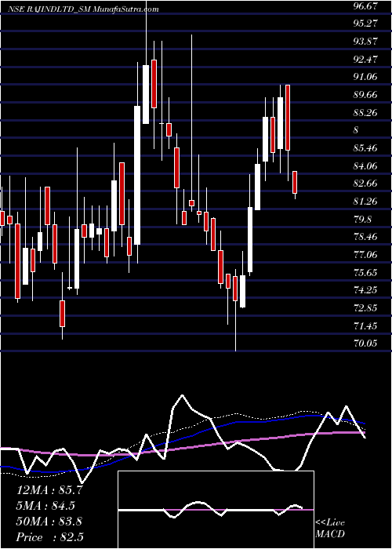Click the <<Live MACD label
392x549 pixels.
coord(330,528)
